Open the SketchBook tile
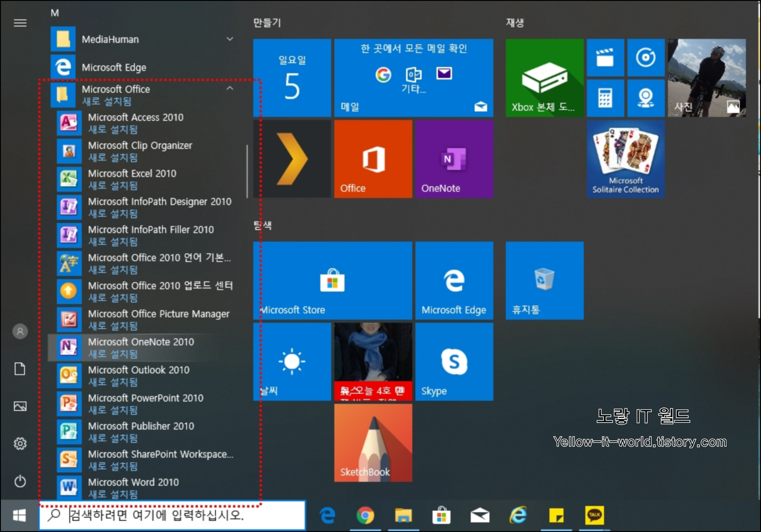761x532 pixels. pyautogui.click(x=373, y=443)
